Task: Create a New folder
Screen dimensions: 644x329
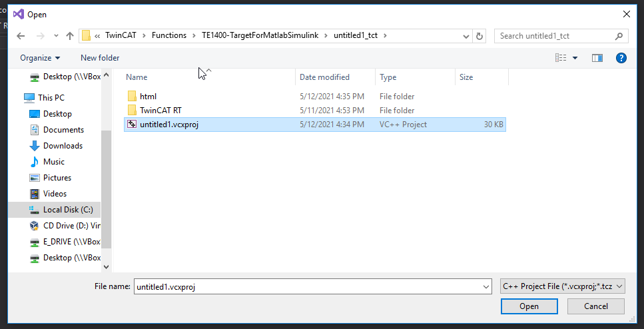Action: point(100,58)
